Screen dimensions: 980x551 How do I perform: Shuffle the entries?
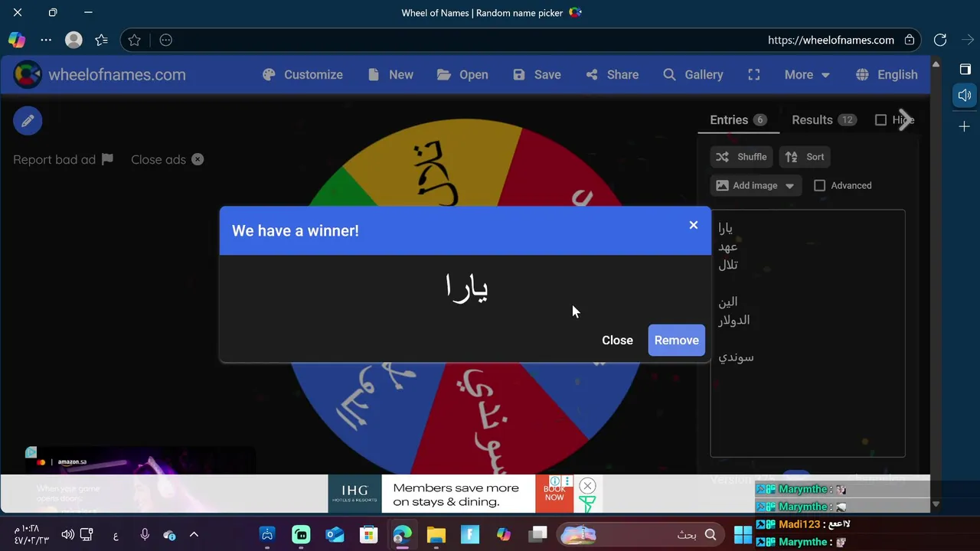742,157
